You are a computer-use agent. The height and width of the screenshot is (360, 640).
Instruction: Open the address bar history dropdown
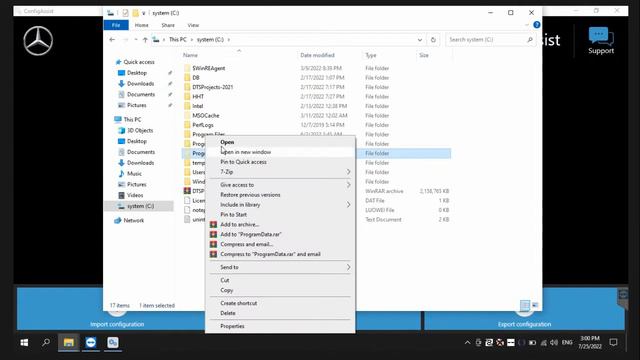(x=420, y=40)
